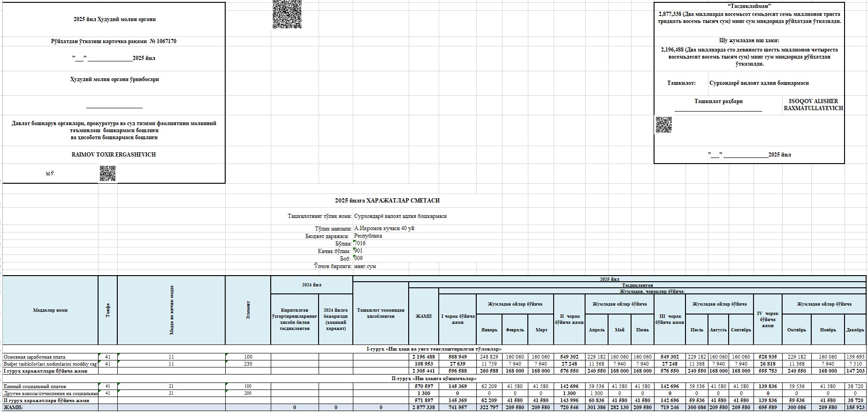Select the Ташкилот томонидан ҳисобланган column header
868x412 pixels.
click(380, 313)
